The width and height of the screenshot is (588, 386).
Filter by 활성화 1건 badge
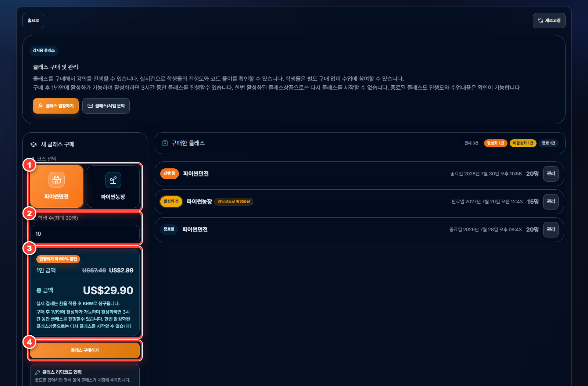click(496, 143)
